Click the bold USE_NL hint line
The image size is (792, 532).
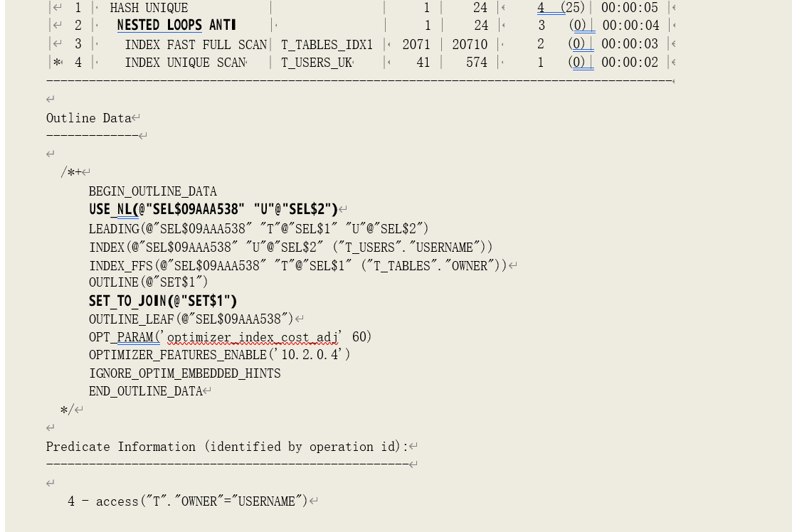coord(213,210)
